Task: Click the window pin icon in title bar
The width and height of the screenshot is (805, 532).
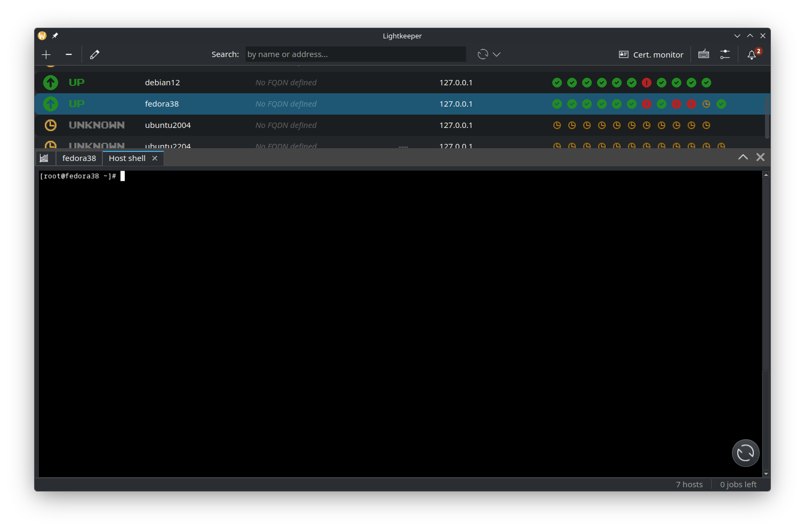Action: pyautogui.click(x=55, y=36)
